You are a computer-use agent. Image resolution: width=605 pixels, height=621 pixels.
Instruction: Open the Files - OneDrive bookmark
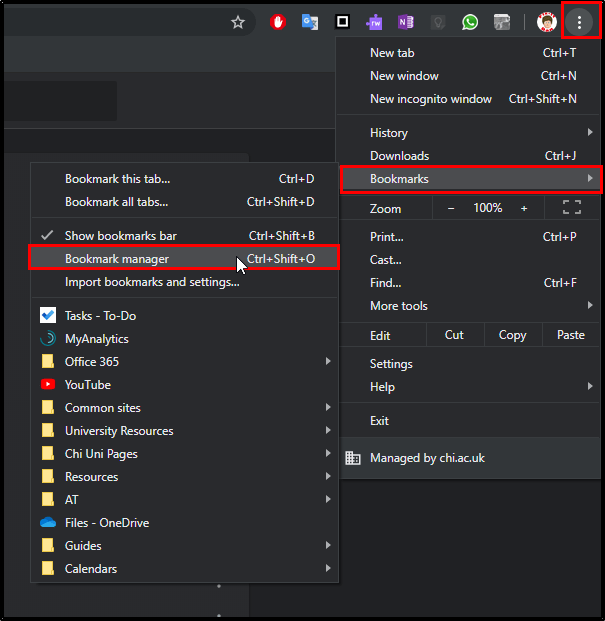185,523
